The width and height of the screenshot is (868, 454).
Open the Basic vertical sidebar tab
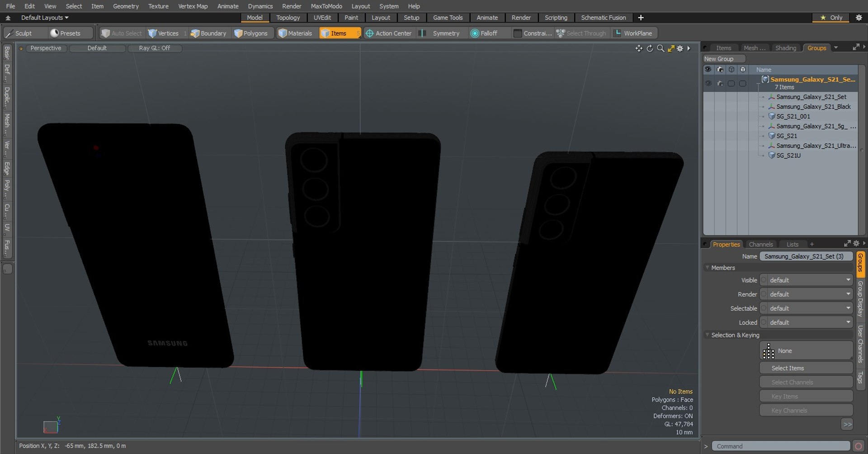click(7, 53)
